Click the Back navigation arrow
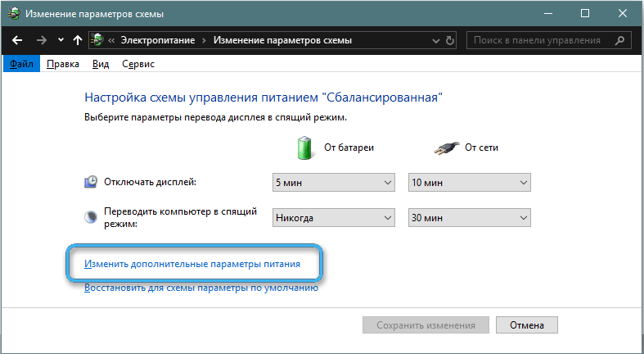Screen dimensions: 644x354 coord(17,39)
